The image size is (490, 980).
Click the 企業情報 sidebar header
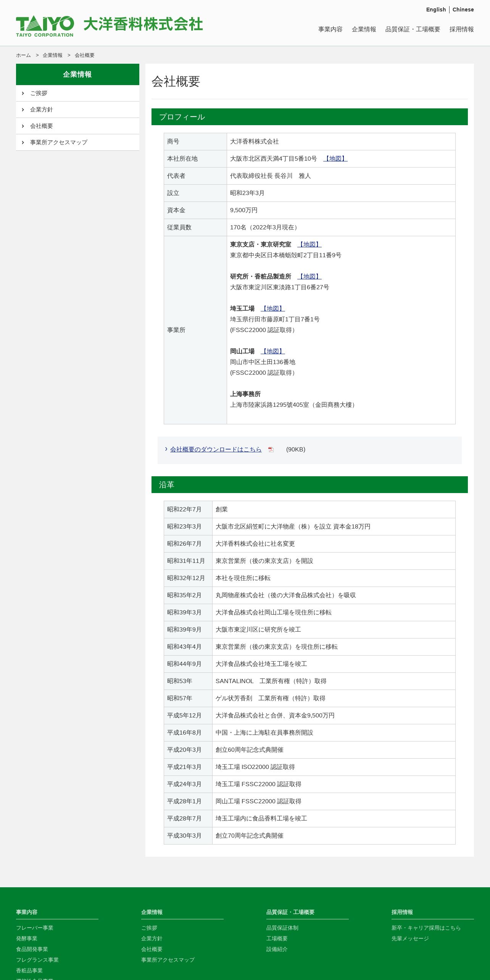(x=77, y=74)
